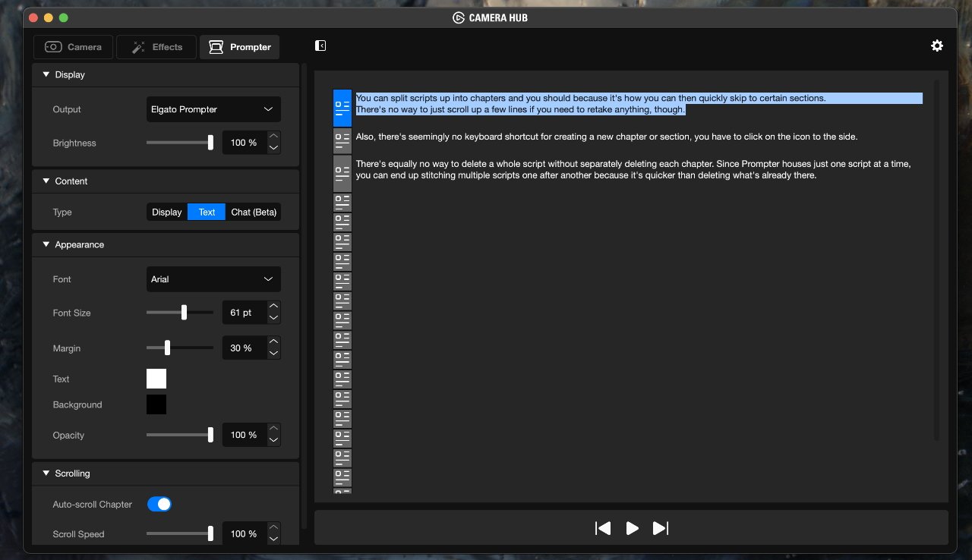
Task: Adjust the Margin slider
Action: click(180, 348)
